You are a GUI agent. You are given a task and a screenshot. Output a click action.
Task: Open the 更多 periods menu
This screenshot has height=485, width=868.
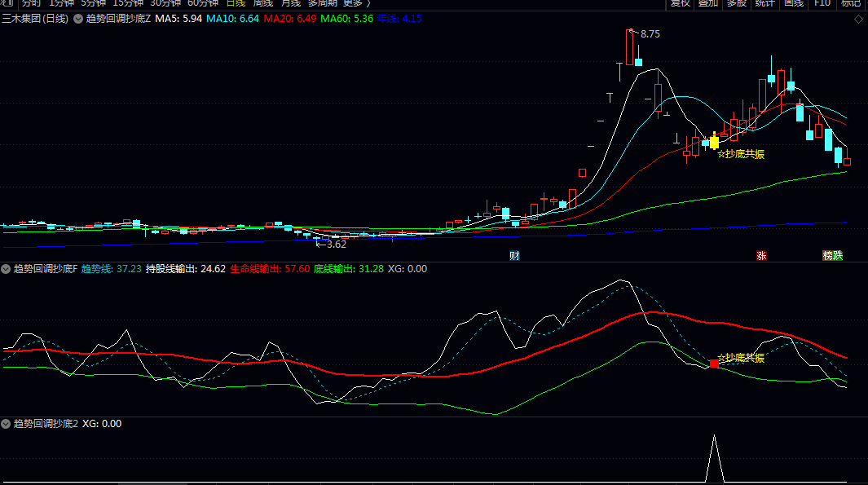[355, 3]
